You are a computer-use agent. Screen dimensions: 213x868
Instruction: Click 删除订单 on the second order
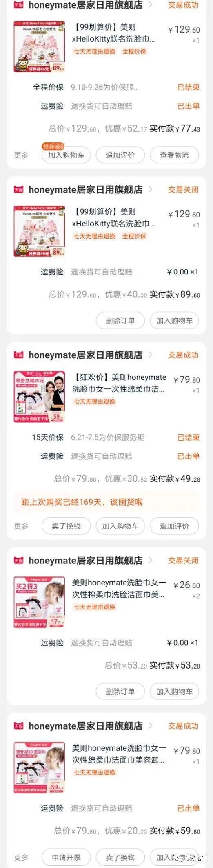[x=120, y=321]
